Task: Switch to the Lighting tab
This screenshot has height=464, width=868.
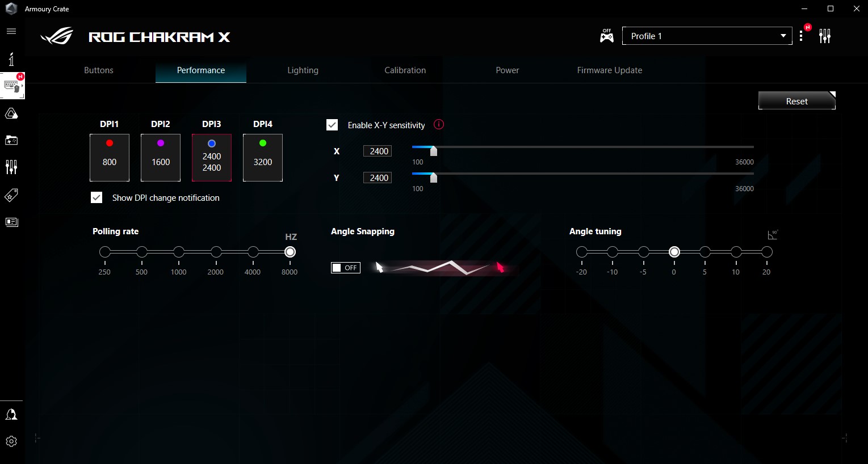Action: click(303, 70)
